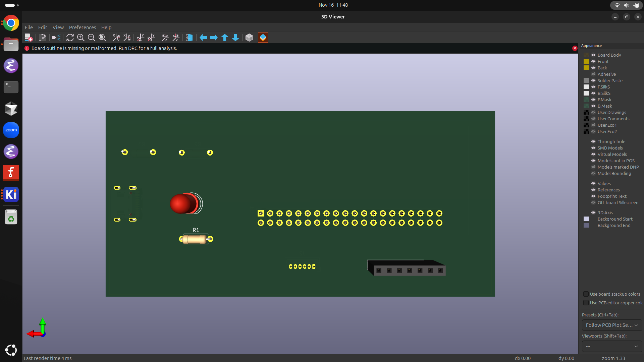Click the Flip board view icon
This screenshot has height=362, width=644.
click(x=189, y=38)
